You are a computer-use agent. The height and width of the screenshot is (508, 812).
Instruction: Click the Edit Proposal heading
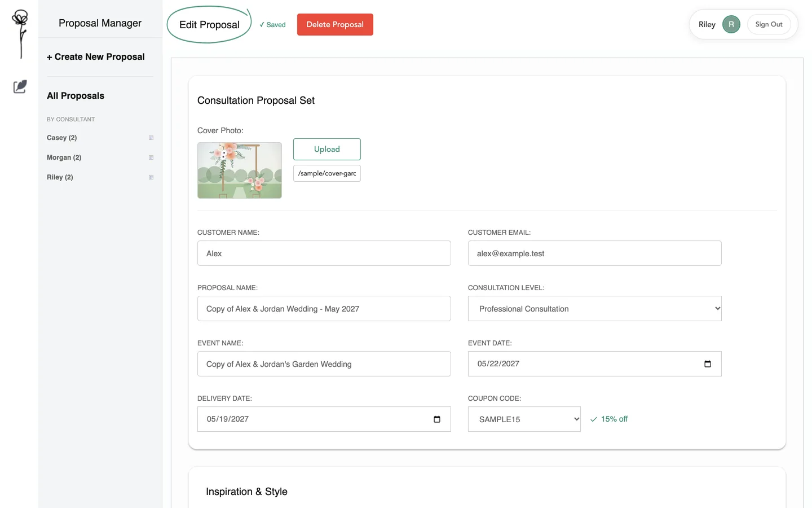tap(209, 25)
